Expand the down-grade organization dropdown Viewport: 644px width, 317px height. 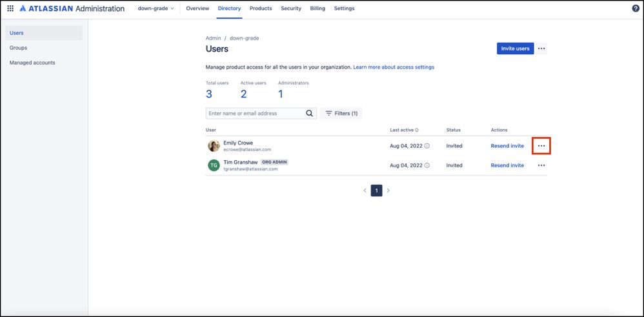(x=156, y=8)
